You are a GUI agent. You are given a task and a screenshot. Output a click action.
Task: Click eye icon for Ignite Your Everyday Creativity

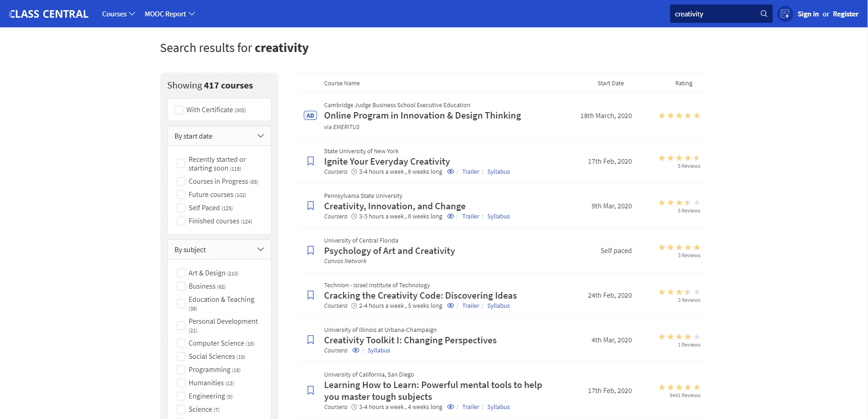click(451, 172)
